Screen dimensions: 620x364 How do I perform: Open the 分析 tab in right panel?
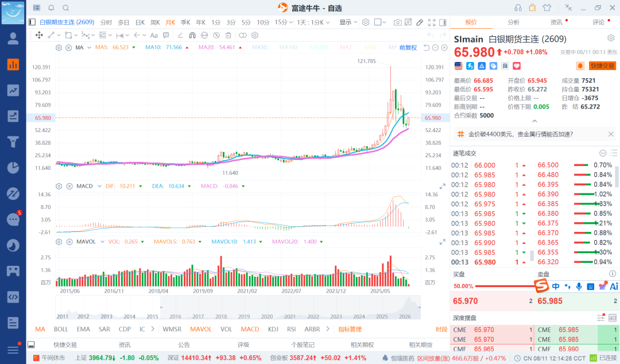514,22
